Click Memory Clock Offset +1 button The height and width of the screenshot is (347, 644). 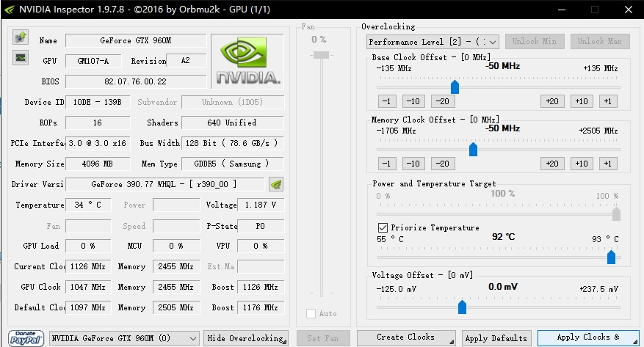tap(608, 164)
